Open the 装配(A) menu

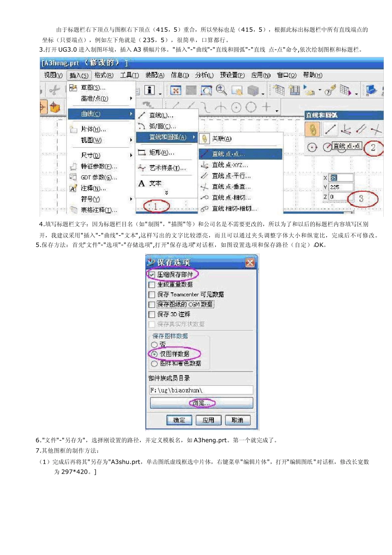click(155, 75)
